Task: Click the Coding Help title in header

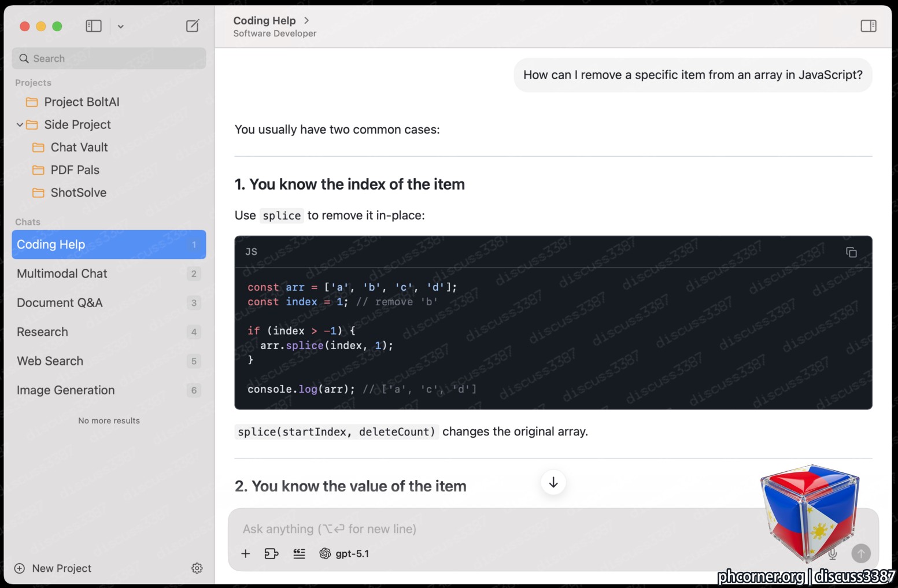Action: tap(264, 20)
